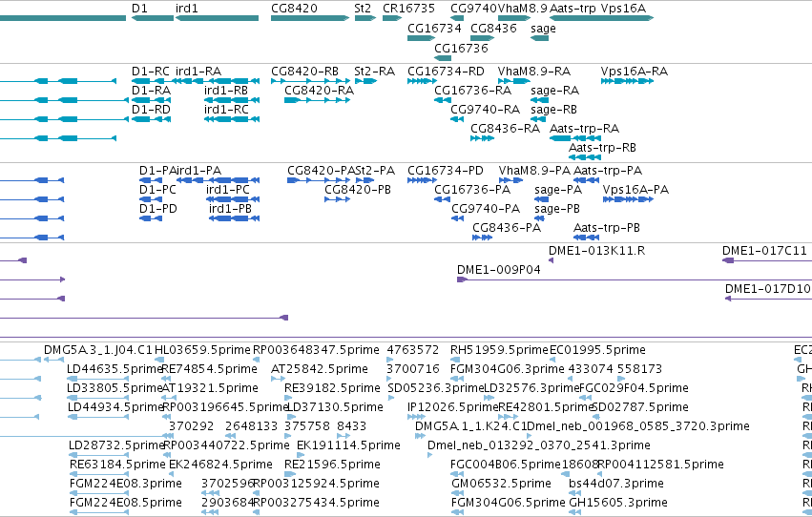Select the sage gene label
The height and width of the screenshot is (517, 812).
point(543,28)
